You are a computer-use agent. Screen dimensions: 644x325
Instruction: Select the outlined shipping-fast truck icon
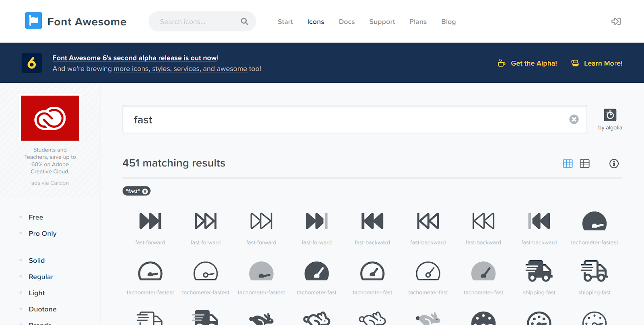point(594,271)
